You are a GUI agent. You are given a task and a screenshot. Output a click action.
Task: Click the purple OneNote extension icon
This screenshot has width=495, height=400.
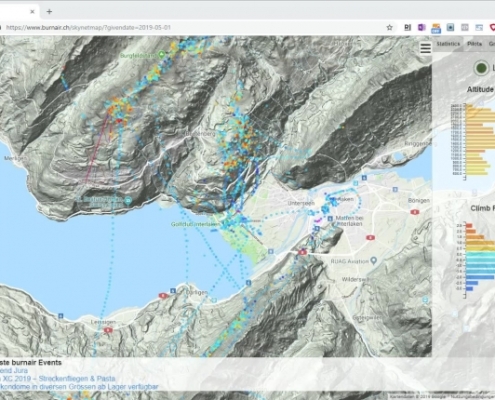(422, 28)
